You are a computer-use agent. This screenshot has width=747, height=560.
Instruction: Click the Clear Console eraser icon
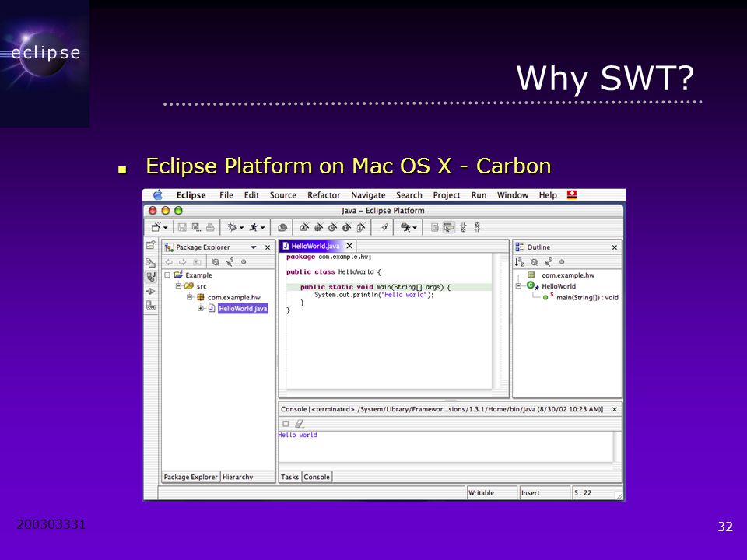coord(299,423)
